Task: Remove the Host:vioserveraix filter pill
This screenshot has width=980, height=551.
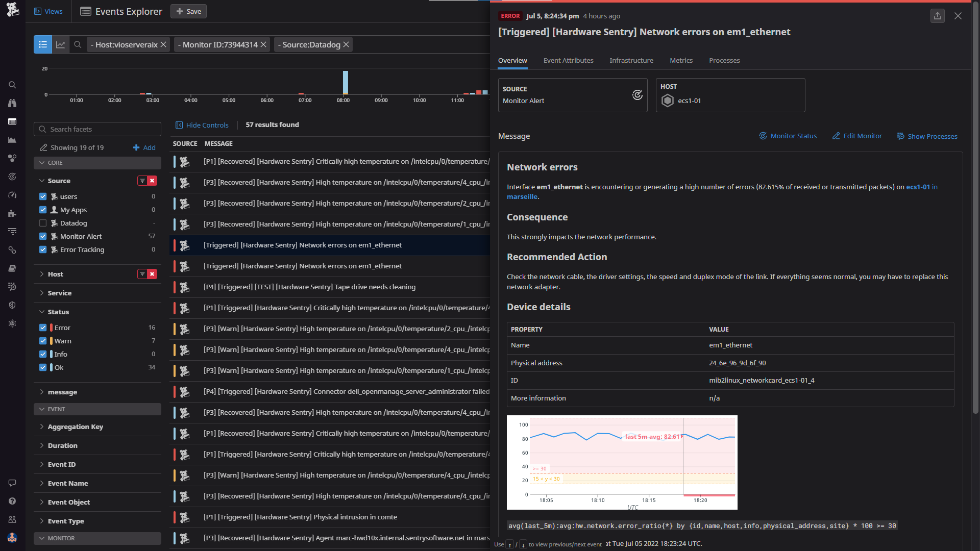Action: [163, 44]
